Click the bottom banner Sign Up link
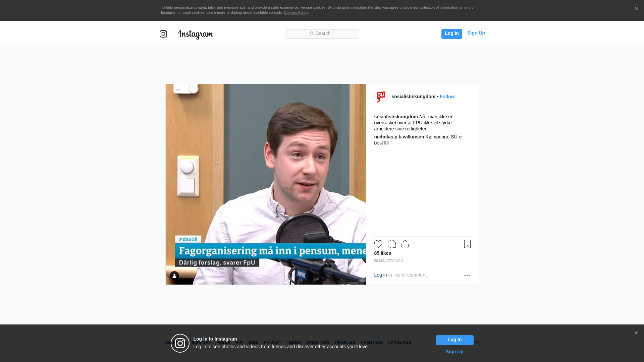The image size is (644, 362). click(454, 352)
